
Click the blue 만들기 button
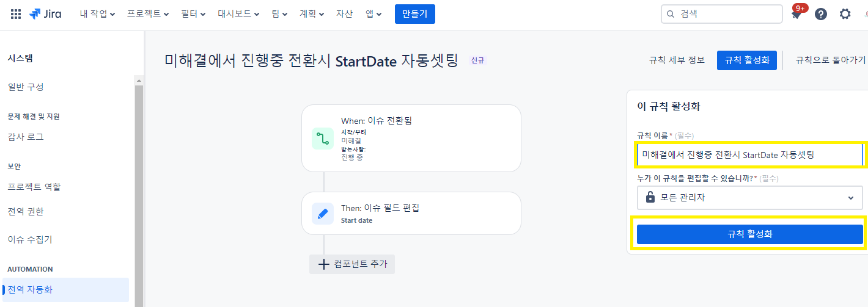(415, 14)
